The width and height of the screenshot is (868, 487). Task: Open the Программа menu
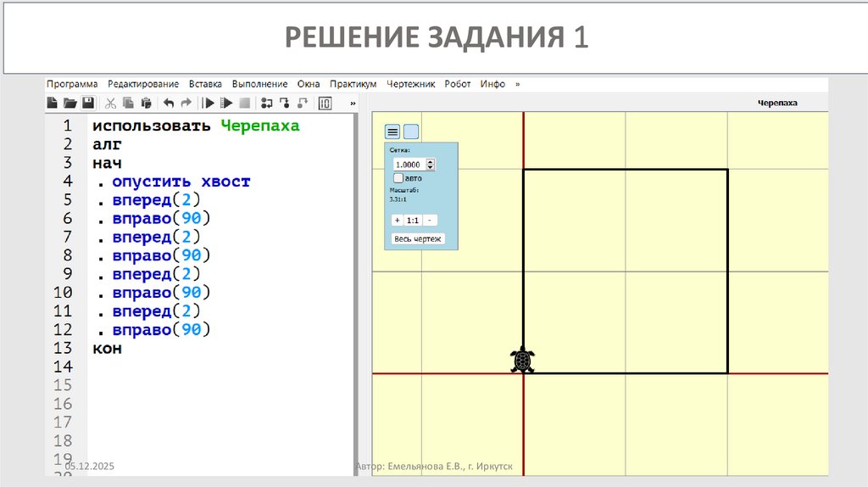[x=72, y=84]
